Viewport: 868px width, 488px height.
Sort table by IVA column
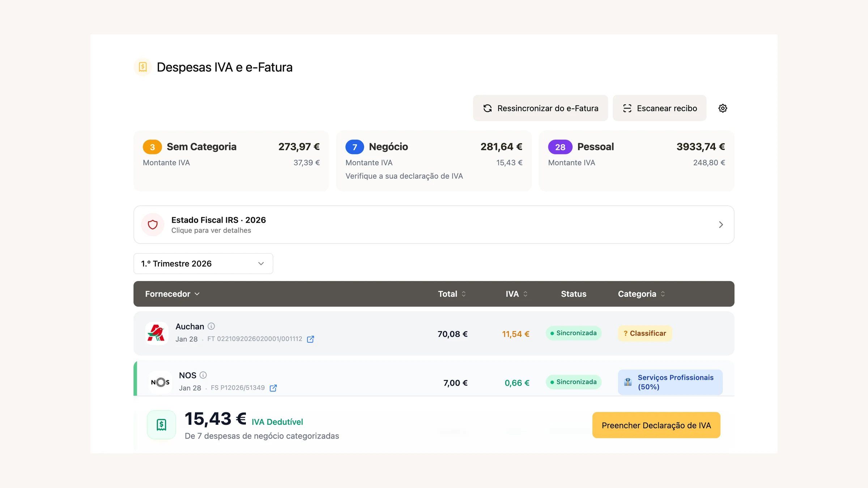[517, 294]
